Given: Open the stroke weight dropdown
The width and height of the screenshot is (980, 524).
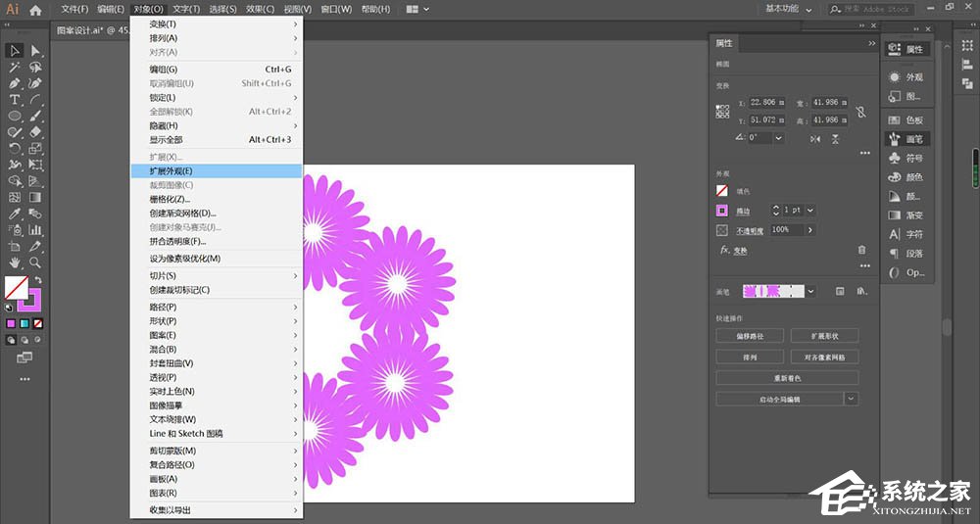Looking at the screenshot, I should 810,210.
